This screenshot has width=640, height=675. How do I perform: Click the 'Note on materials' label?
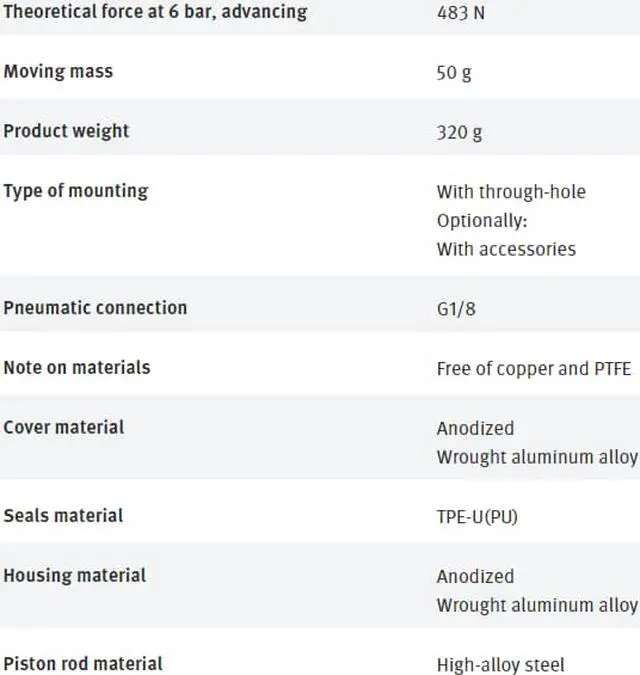[77, 368]
